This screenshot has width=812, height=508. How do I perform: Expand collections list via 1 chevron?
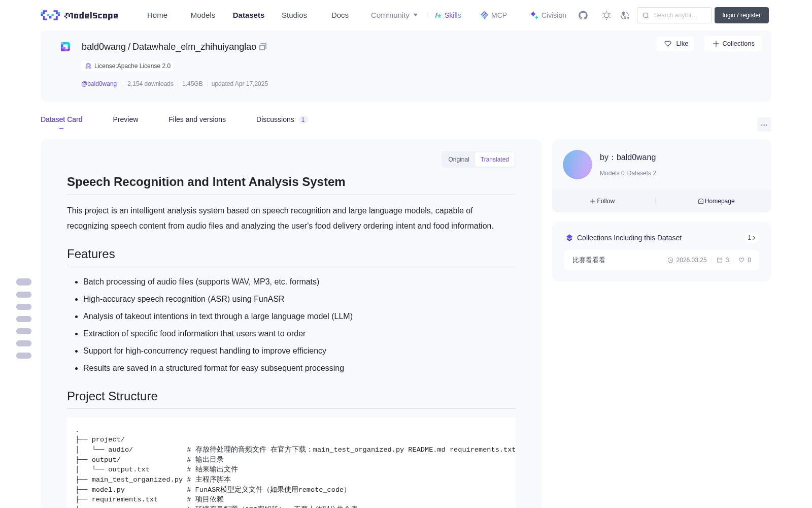[752, 238]
